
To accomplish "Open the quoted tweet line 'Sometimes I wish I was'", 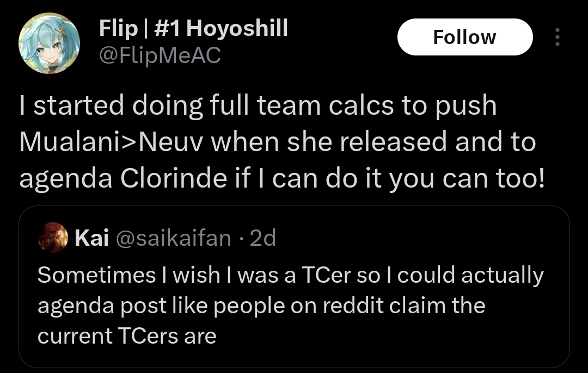I will [291, 275].
